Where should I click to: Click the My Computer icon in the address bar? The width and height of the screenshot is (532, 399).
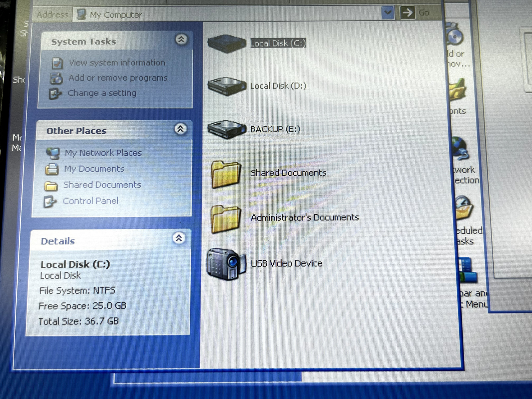point(81,14)
